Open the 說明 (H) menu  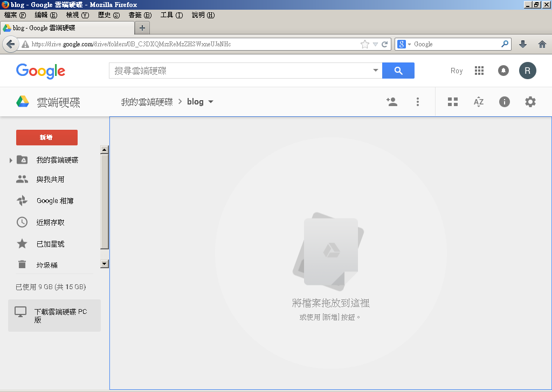tap(203, 15)
